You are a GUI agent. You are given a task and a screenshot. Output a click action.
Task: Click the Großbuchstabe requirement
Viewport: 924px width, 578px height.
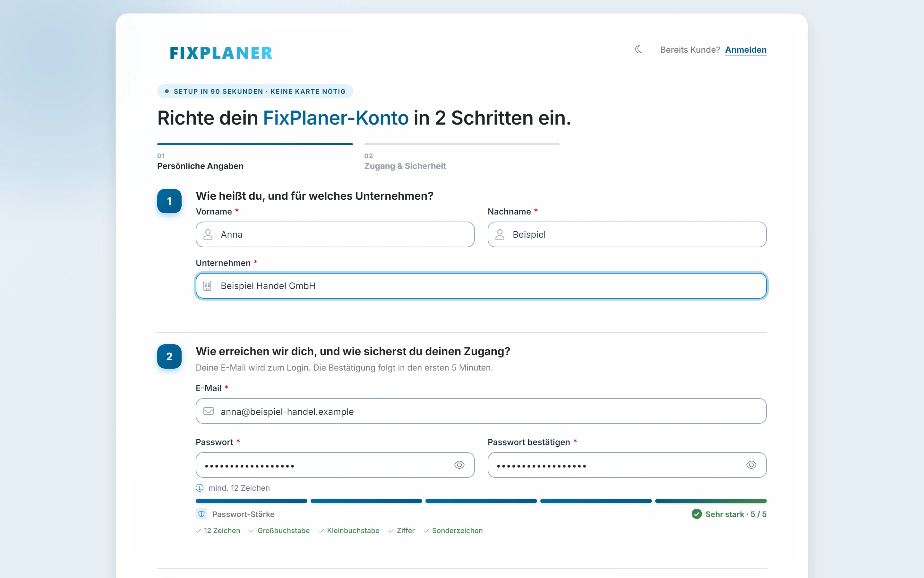click(279, 530)
